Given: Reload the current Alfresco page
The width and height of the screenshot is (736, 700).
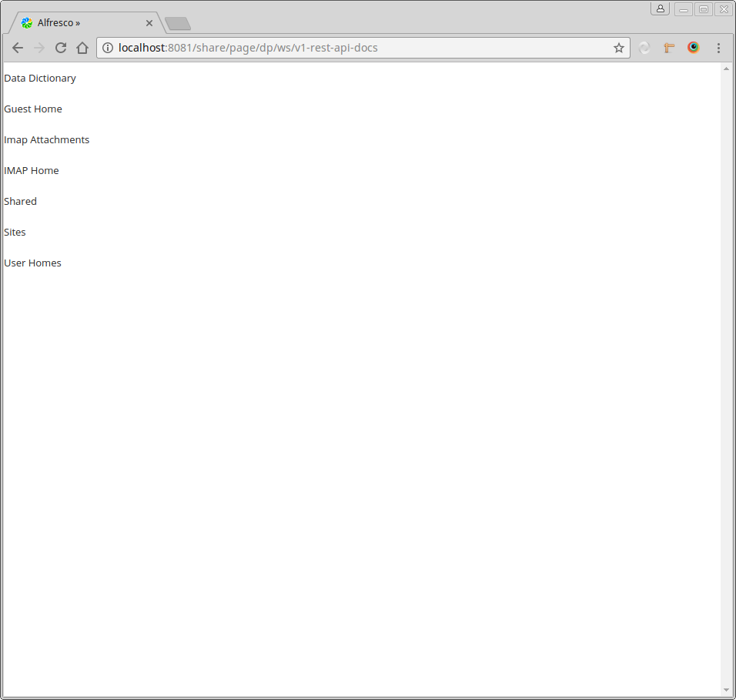Looking at the screenshot, I should (61, 48).
